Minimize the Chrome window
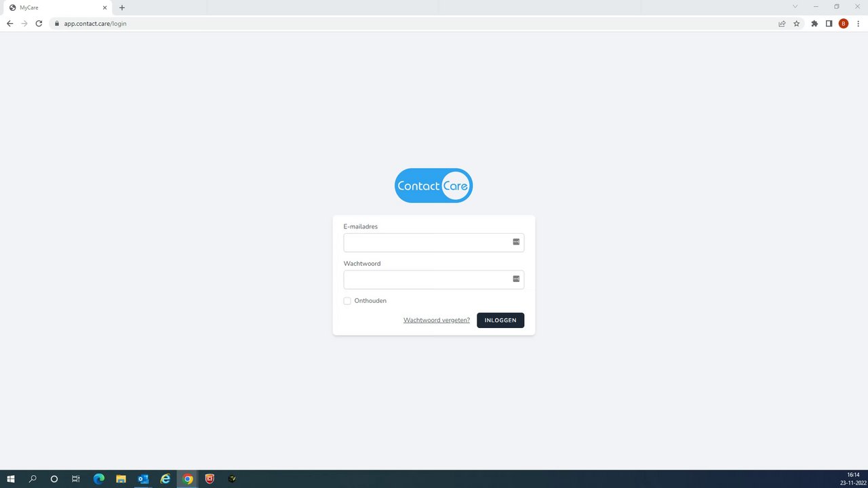Viewport: 868px width, 488px height. pos(816,6)
